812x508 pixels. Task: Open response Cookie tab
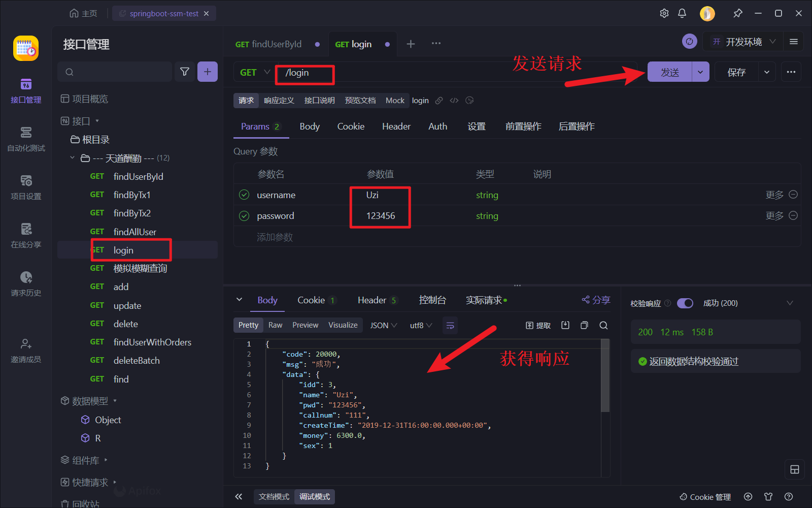pos(316,300)
